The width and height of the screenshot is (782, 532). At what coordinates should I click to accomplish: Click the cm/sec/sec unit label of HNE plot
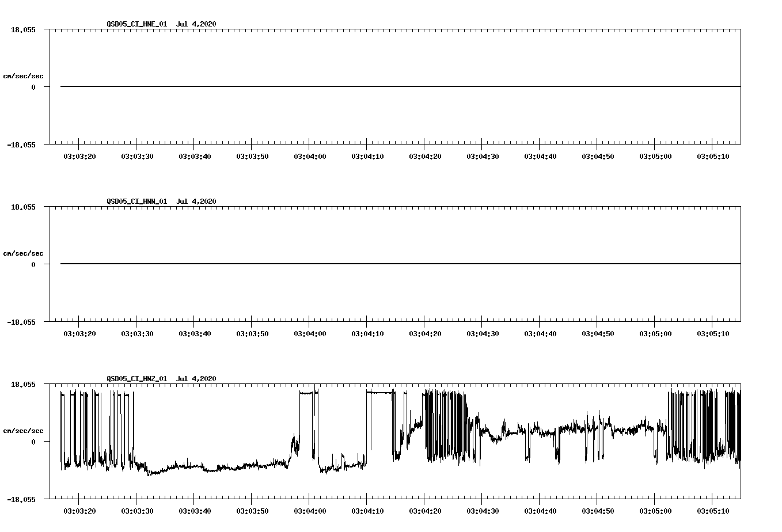pos(23,76)
